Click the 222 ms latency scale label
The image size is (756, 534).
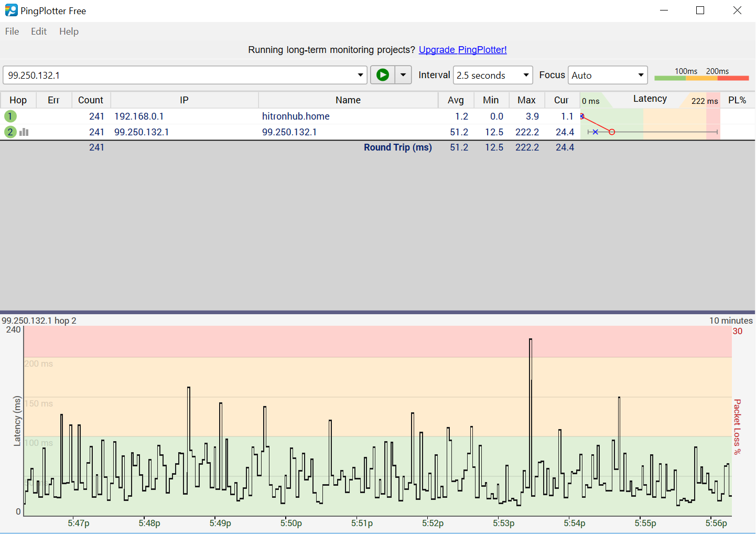(705, 101)
